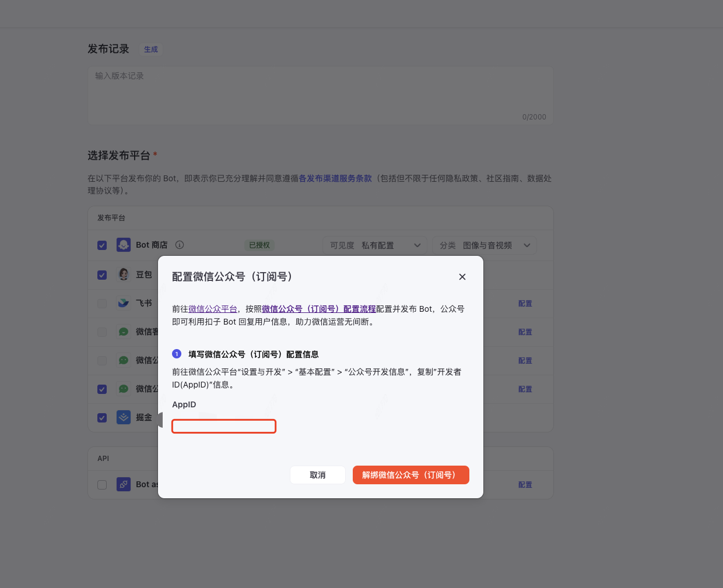723x588 pixels.
Task: Click the 配置微信公众号（订阅号）dialog title
Action: pyautogui.click(x=232, y=277)
